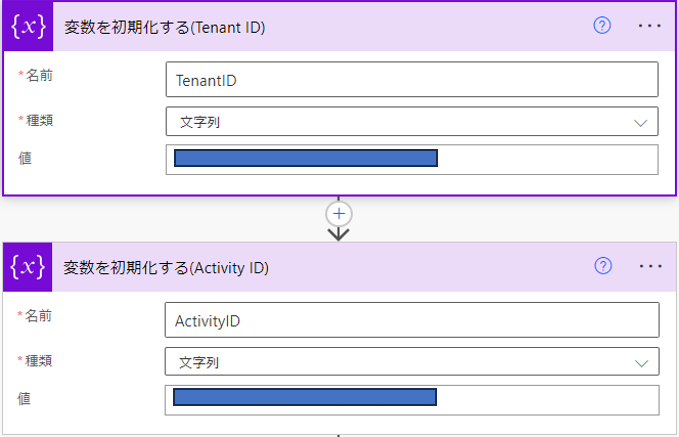Click the 名前 field containing ActivityID
This screenshot has width=679, height=437.
point(412,320)
